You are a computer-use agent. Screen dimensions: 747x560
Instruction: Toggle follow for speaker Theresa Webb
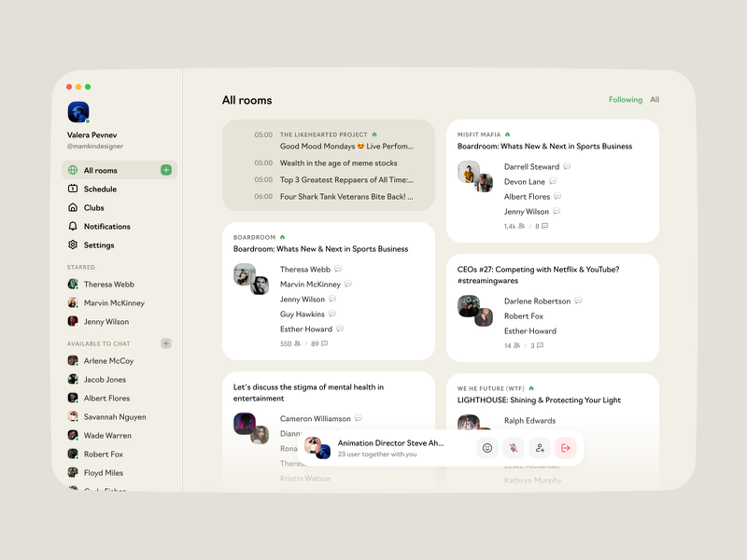[x=336, y=269]
